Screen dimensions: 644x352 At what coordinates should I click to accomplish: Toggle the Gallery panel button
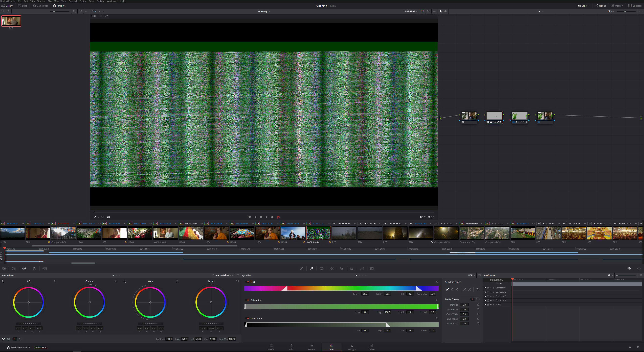7,6
